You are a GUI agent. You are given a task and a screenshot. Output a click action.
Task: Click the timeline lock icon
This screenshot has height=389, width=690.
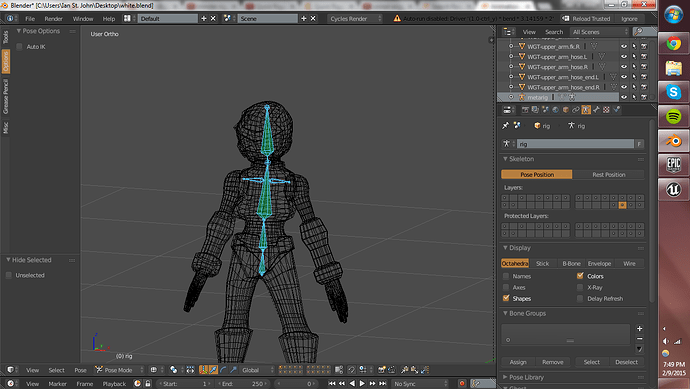[148, 384]
